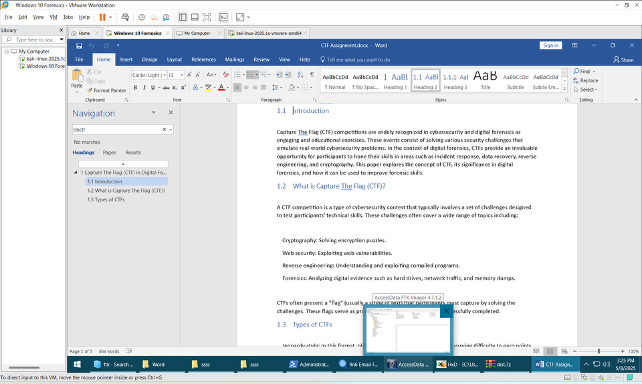Open the Insert ribbon tab
642x384 pixels.
[x=126, y=59]
